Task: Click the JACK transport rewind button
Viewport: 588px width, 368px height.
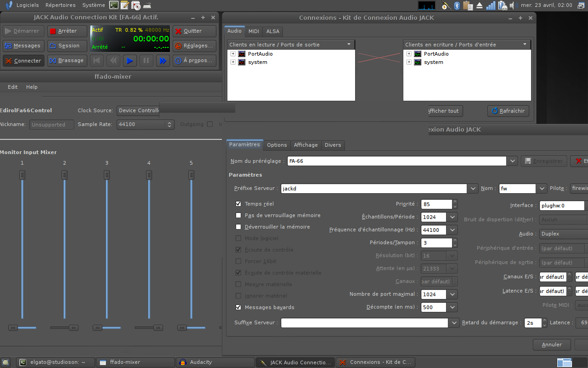Action: pyautogui.click(x=113, y=60)
